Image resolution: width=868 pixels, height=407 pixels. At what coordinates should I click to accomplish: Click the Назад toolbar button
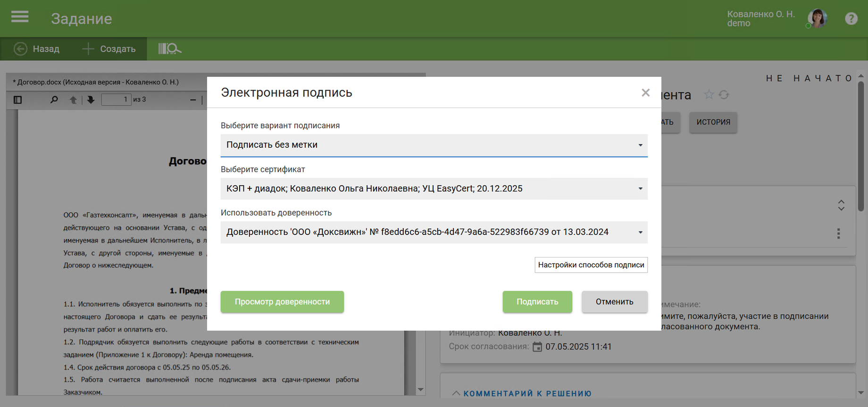tap(37, 49)
